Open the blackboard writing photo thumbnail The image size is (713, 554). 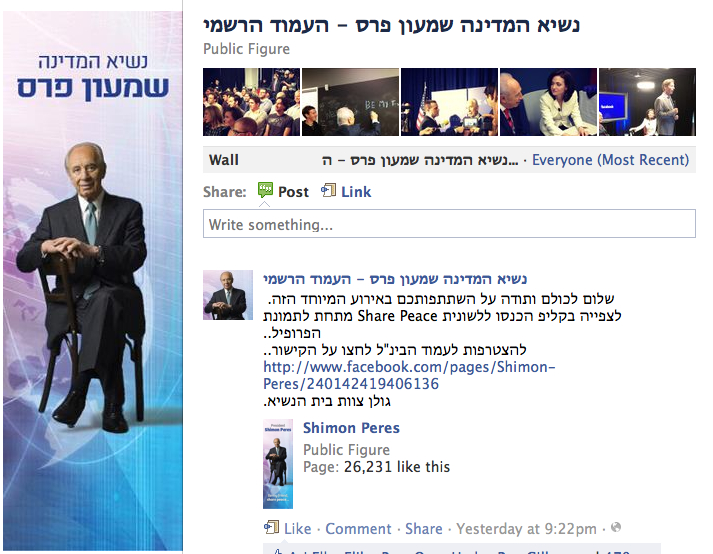350,102
